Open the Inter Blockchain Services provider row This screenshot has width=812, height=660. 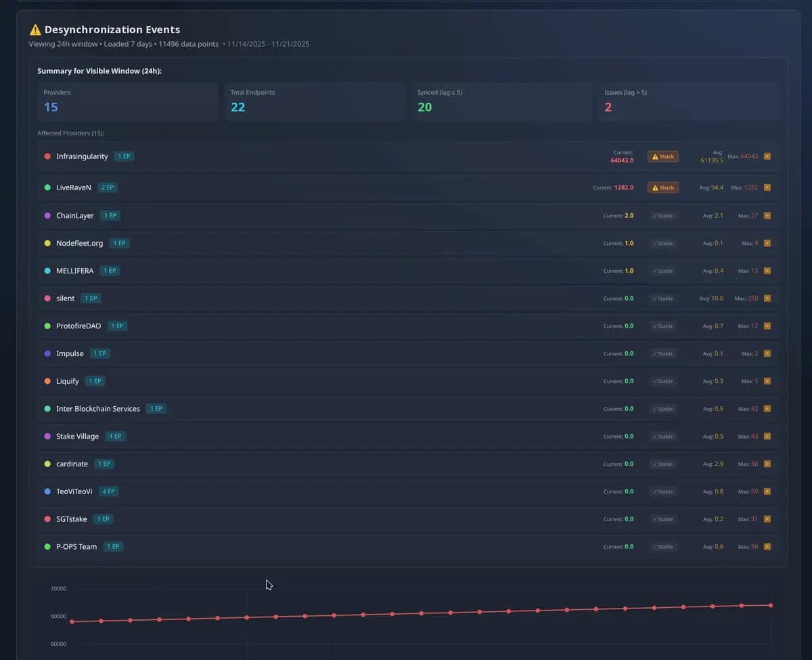click(98, 409)
